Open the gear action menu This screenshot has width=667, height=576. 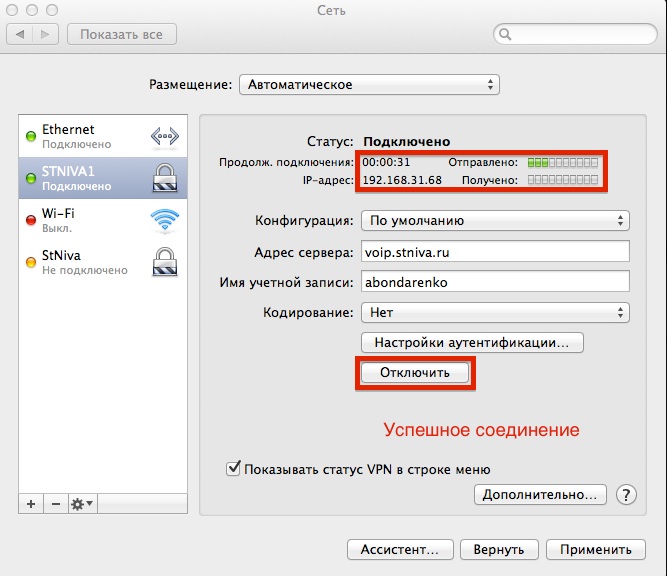tap(81, 504)
